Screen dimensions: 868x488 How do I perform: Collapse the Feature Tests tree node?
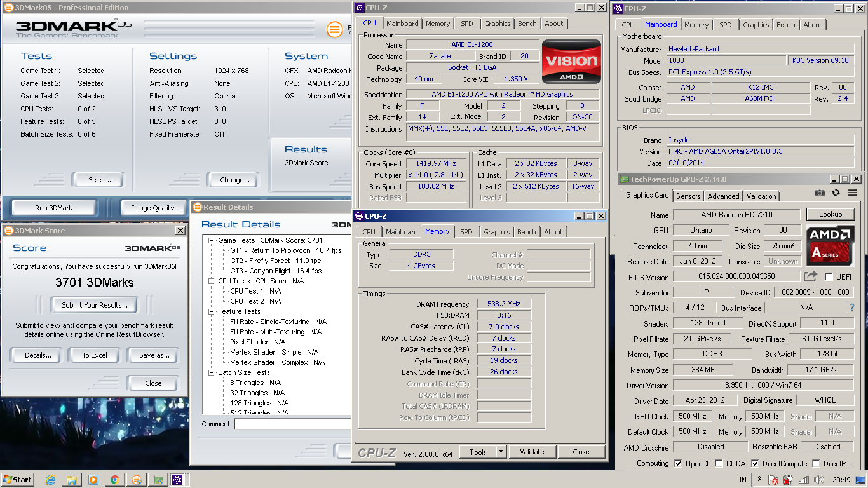(x=212, y=311)
